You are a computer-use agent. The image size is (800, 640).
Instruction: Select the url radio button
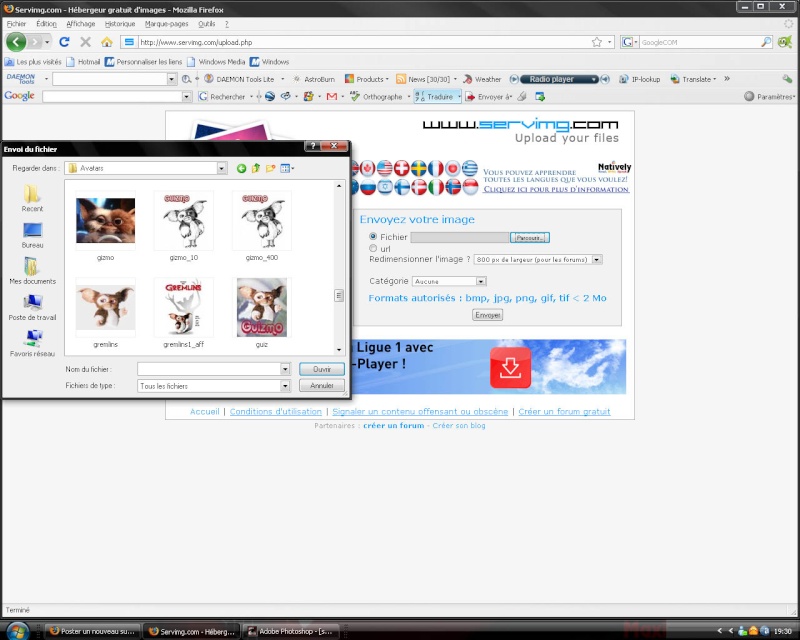[373, 248]
